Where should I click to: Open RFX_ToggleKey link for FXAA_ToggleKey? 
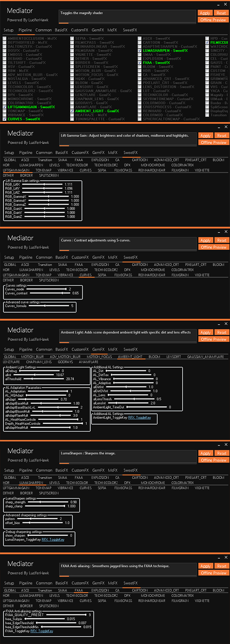[42, 631]
